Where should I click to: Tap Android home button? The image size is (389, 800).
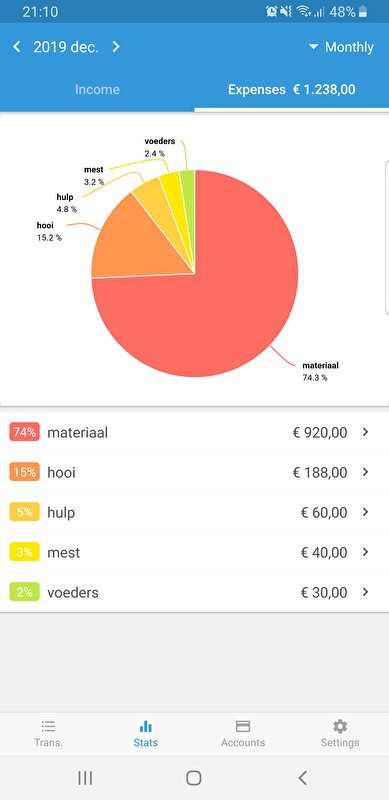[x=194, y=778]
